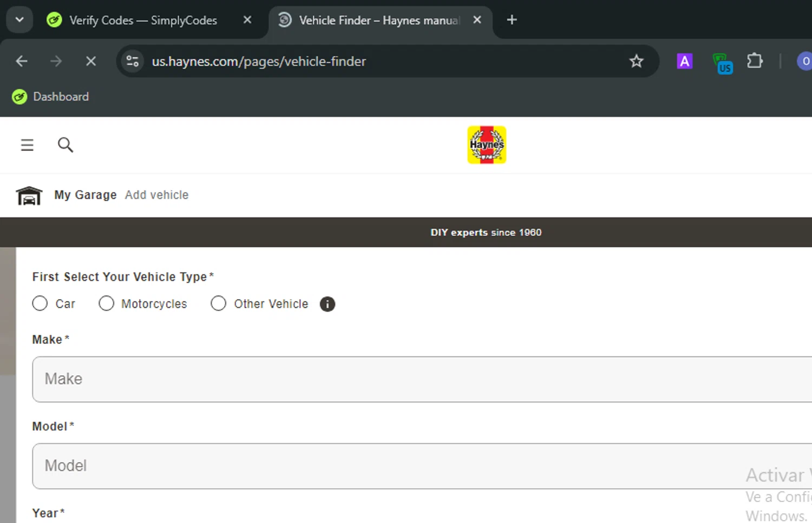
Task: Close the Vehicle Finder tab
Action: (x=477, y=20)
